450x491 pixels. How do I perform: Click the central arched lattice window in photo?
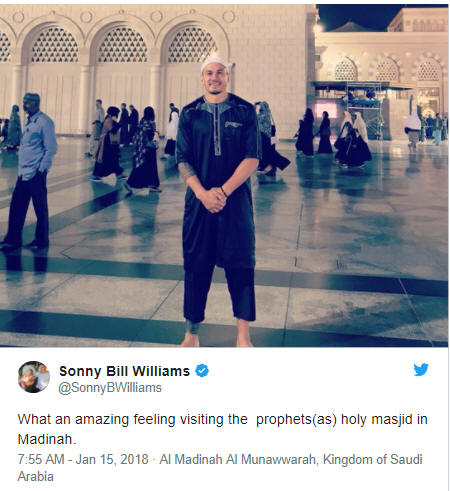point(123,45)
